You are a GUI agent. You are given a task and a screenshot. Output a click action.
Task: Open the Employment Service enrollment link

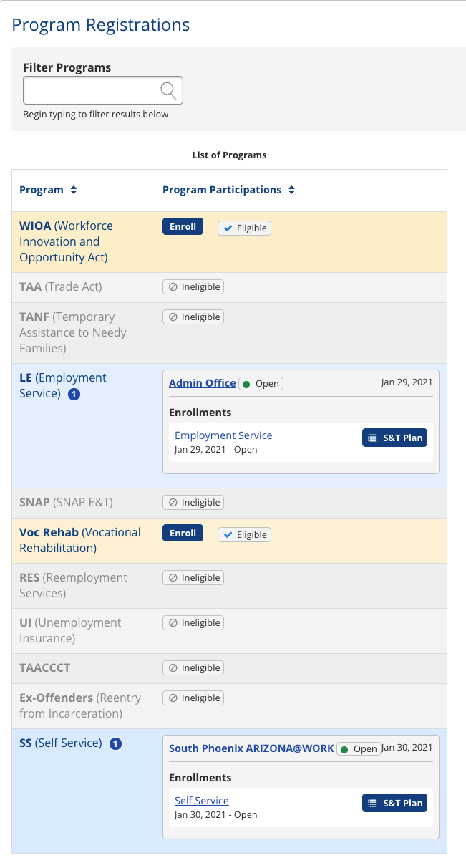(223, 435)
